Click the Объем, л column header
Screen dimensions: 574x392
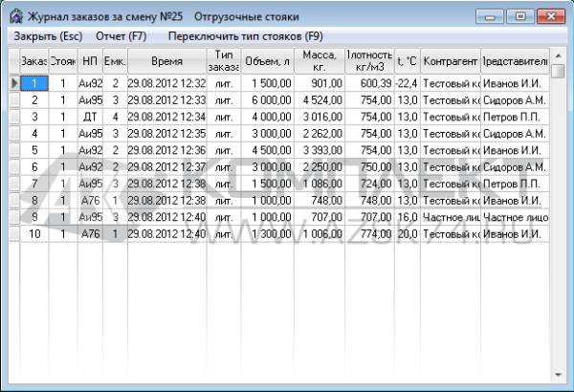(x=268, y=60)
